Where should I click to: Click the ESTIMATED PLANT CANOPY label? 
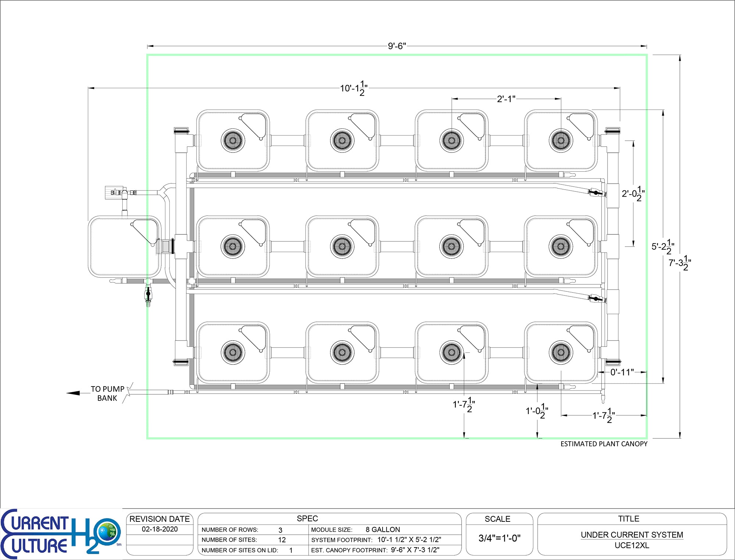pyautogui.click(x=604, y=444)
